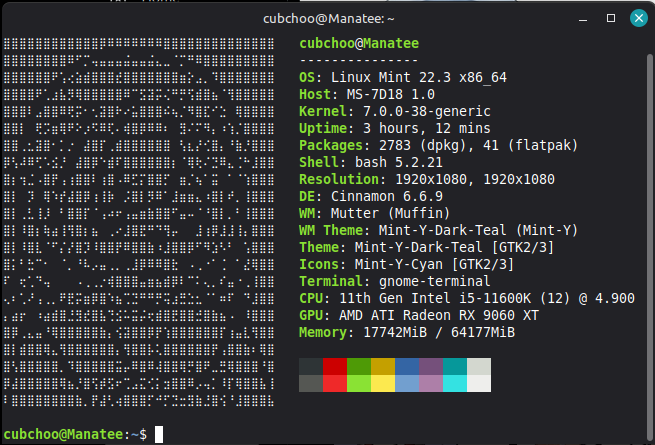
Task: Click the mustard yellow color block
Action: point(383,366)
